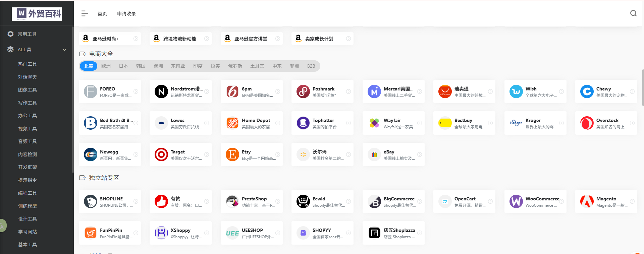Click the 申请收录 navigation link
Screen dimensions: 644x254
pyautogui.click(x=126, y=14)
